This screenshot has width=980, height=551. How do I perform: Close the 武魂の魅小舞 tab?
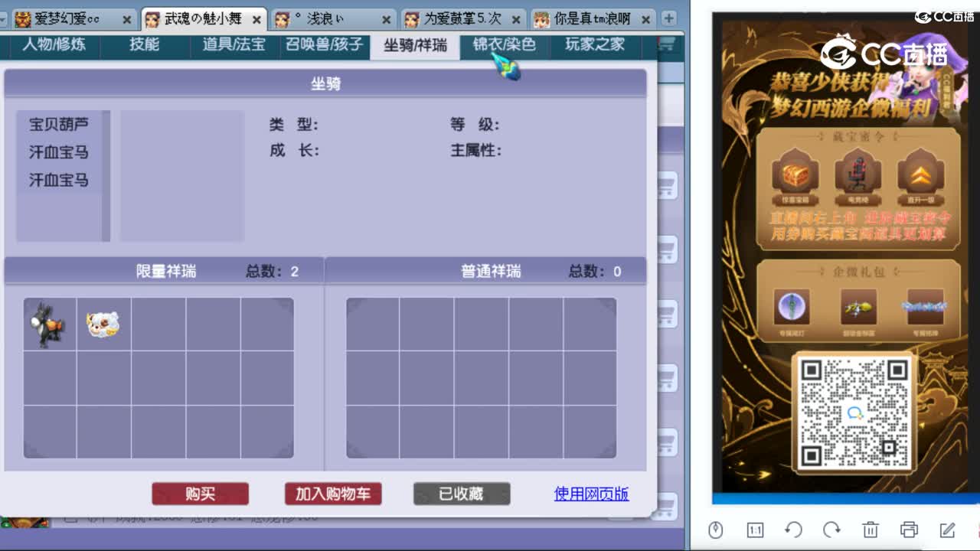point(257,19)
